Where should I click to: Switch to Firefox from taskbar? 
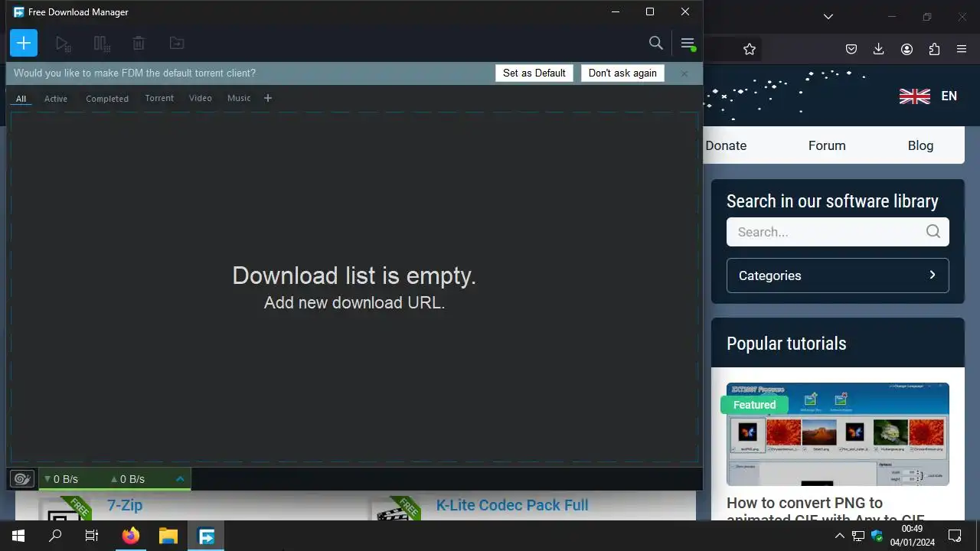(x=131, y=536)
